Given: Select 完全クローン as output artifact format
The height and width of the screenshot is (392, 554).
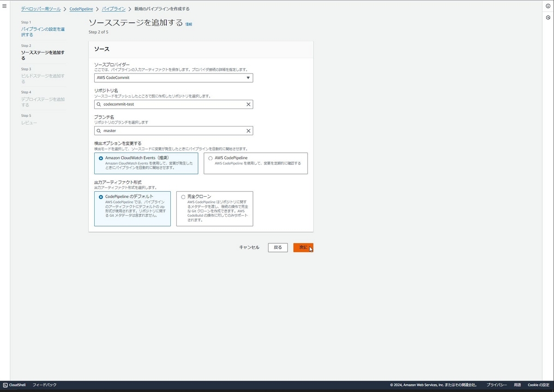Looking at the screenshot, I should point(183,196).
